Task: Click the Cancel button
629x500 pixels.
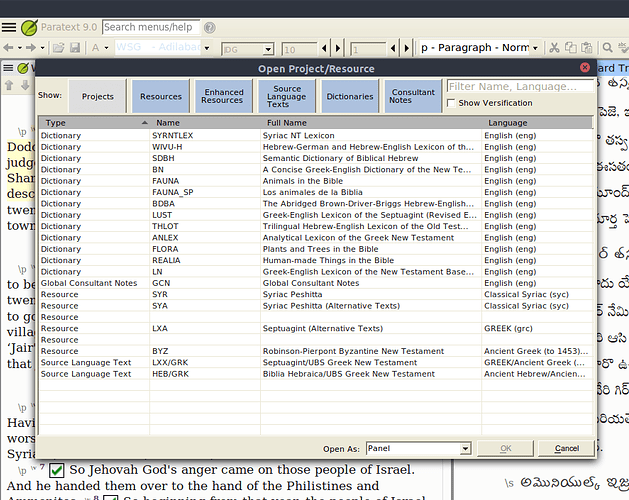Action: click(x=566, y=448)
